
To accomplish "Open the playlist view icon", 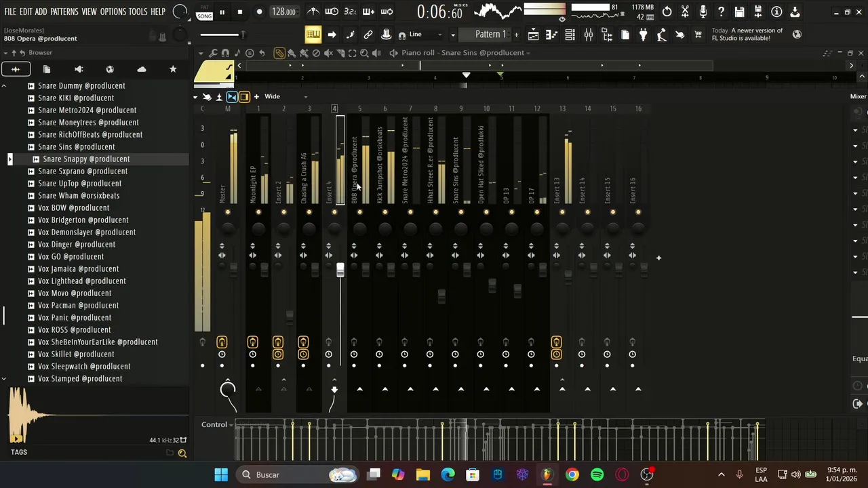I will (x=534, y=35).
